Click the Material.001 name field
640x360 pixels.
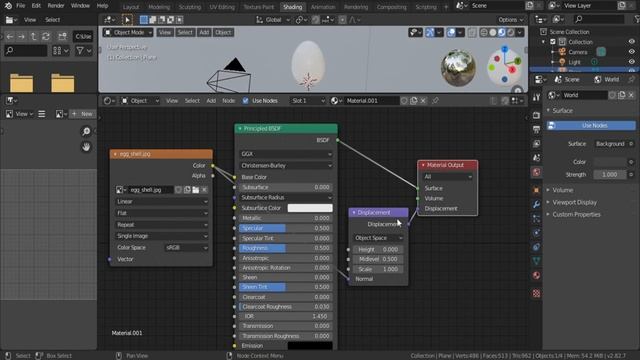[x=371, y=101]
